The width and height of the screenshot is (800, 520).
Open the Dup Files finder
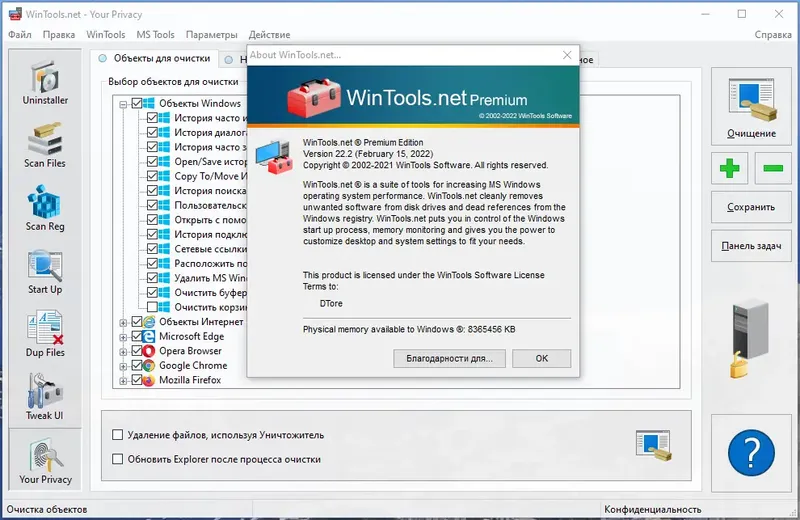[45, 334]
